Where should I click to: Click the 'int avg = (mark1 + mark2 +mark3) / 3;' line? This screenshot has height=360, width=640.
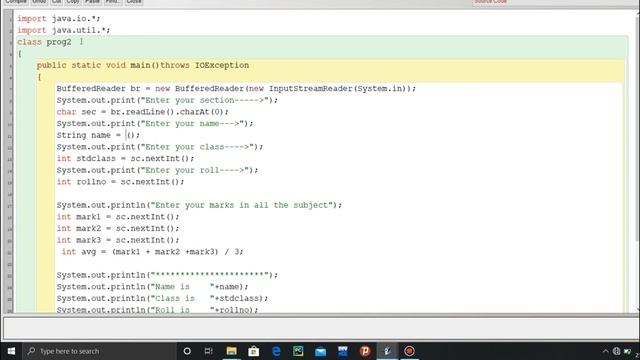pos(152,252)
